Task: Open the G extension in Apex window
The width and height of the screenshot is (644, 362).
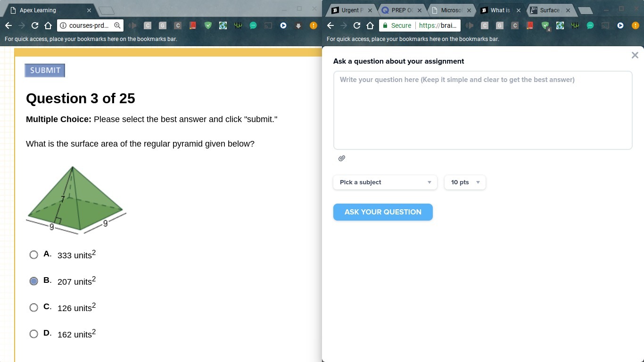Action: [163, 25]
